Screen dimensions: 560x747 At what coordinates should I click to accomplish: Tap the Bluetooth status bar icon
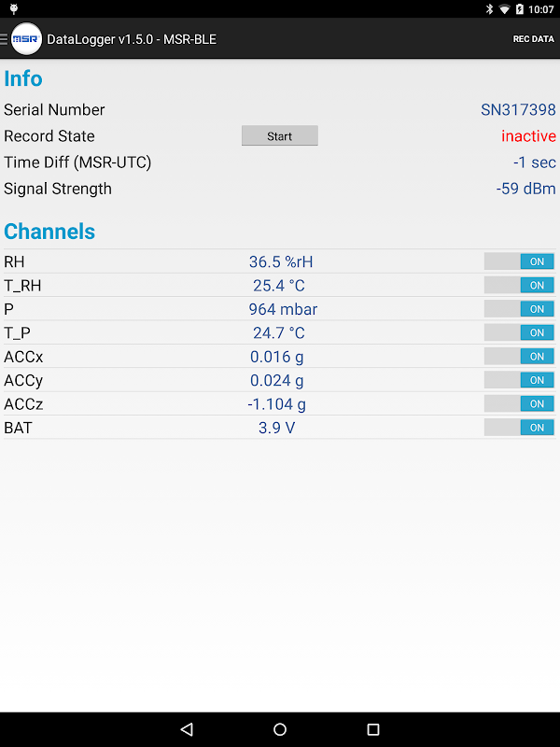489,9
